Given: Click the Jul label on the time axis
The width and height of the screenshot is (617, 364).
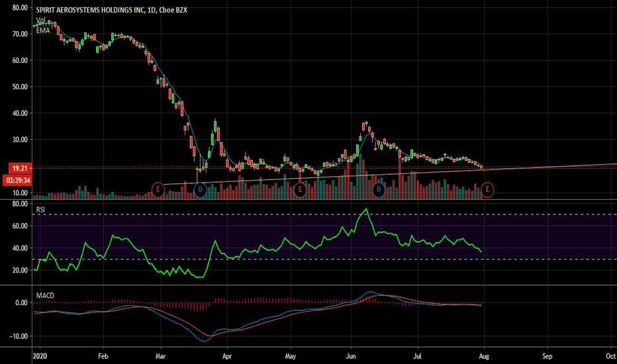Looking at the screenshot, I should (417, 356).
